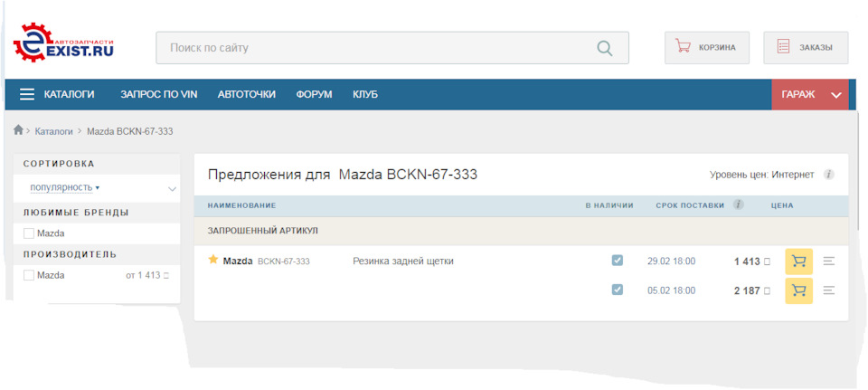
Task: Click the Уровень цен: Интернет label
Action: (762, 175)
